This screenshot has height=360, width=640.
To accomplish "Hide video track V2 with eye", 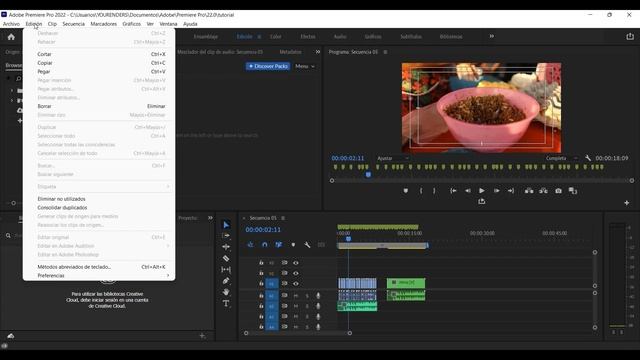I will point(296,273).
